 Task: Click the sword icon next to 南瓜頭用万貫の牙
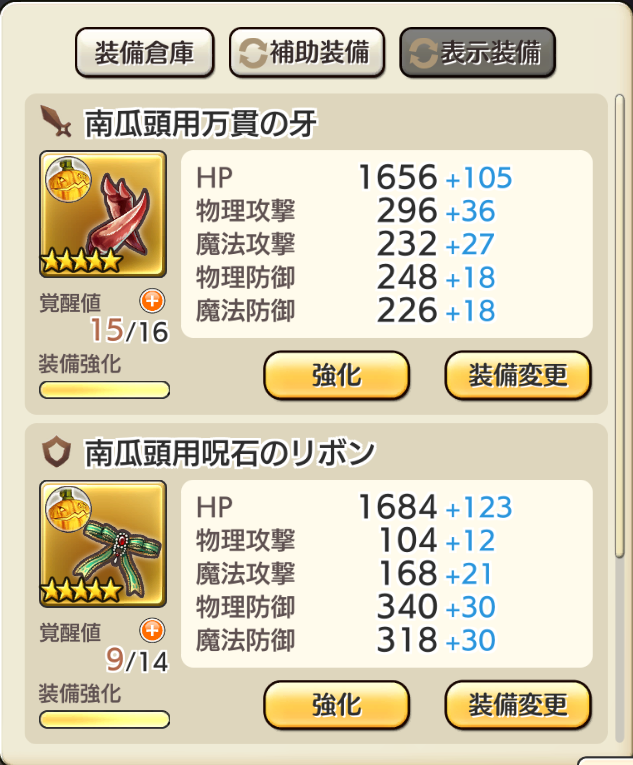[56, 121]
